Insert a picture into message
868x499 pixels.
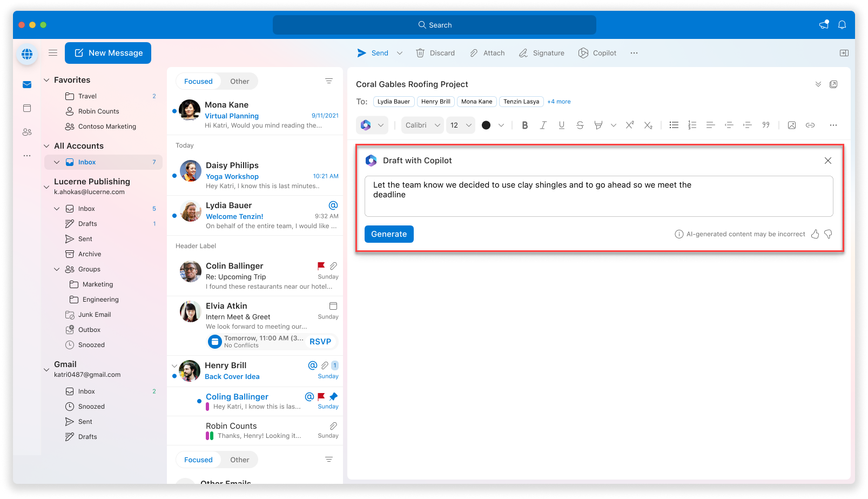point(791,125)
